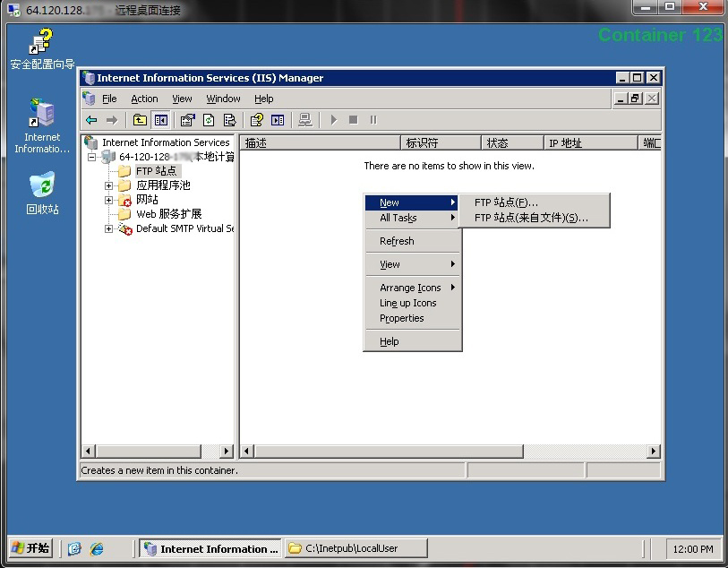Click the Back arrow toolbar icon
728x568 pixels.
click(91, 120)
